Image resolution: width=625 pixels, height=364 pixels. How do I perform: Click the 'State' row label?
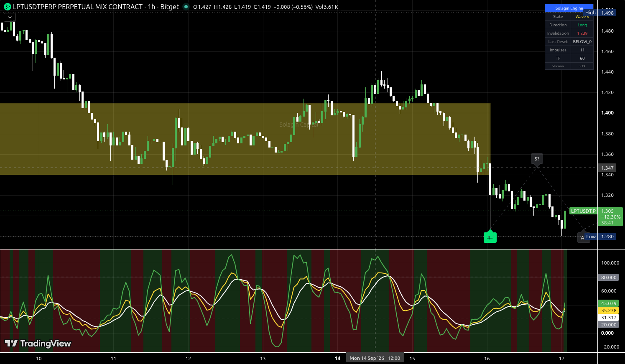[558, 17]
